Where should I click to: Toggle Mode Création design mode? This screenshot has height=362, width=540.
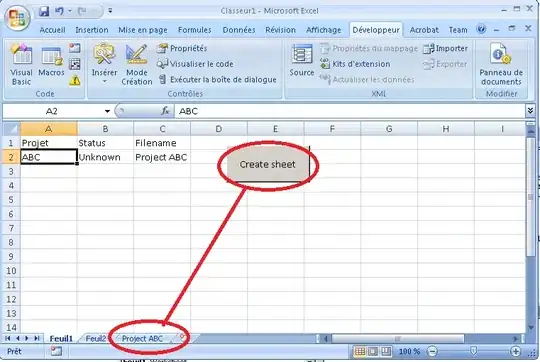pyautogui.click(x=137, y=65)
